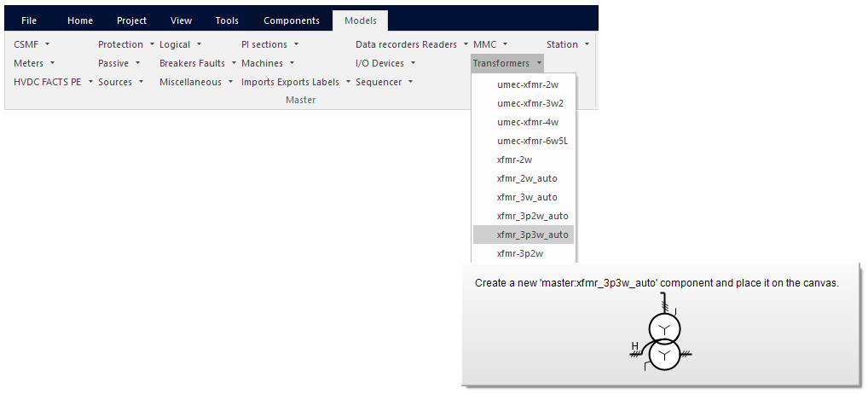Expand the Imports Exports Labels dropdown
The width and height of the screenshot is (868, 394).
click(296, 82)
